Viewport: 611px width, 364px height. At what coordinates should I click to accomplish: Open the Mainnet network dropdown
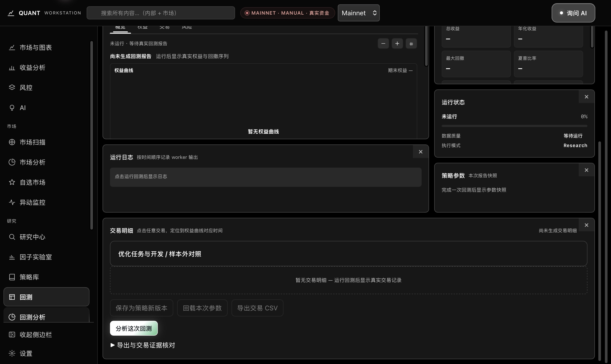click(x=359, y=13)
